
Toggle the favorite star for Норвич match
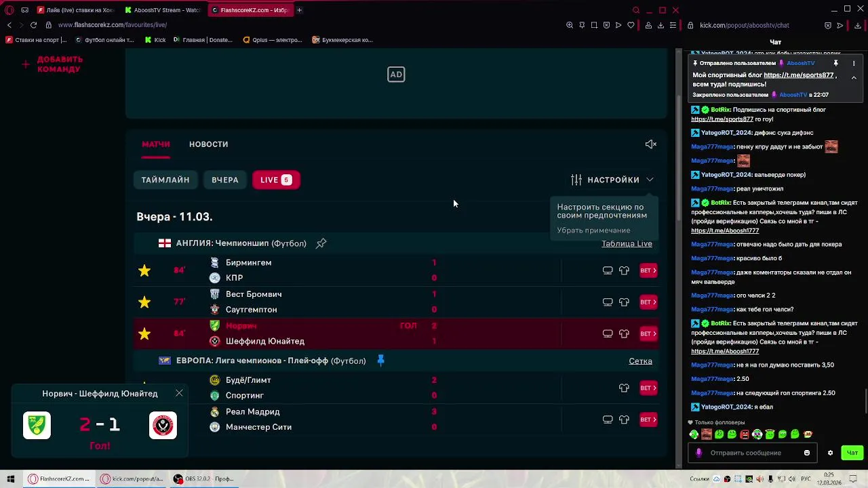pyautogui.click(x=144, y=333)
